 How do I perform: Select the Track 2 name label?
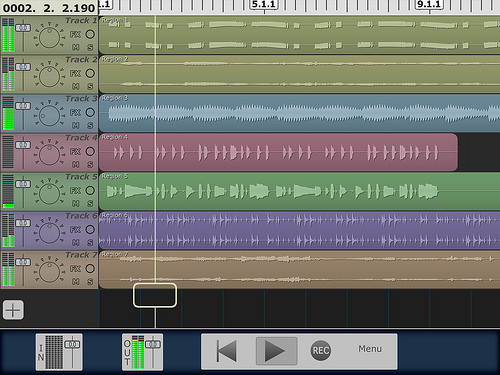[x=81, y=60]
